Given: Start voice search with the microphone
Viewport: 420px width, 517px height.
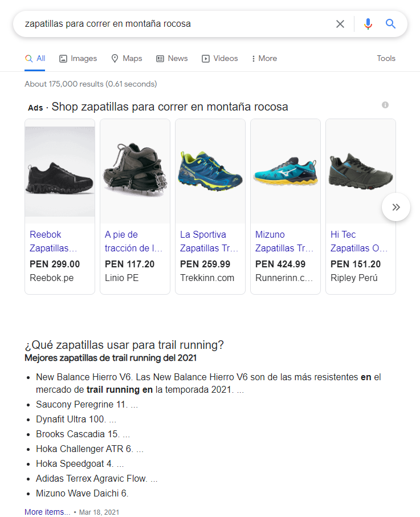Looking at the screenshot, I should point(368,24).
